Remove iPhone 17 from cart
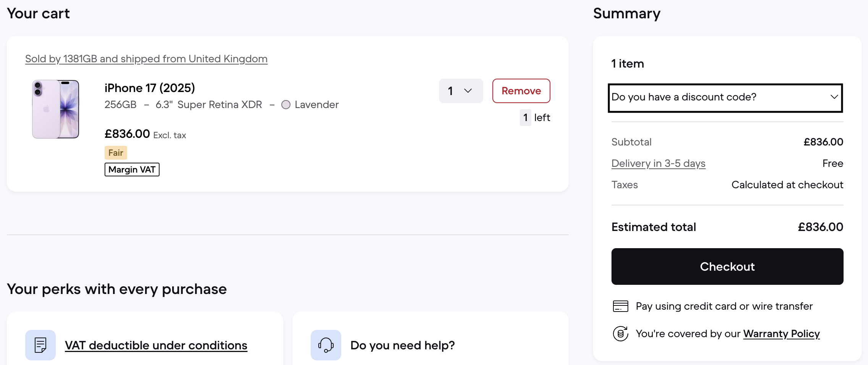The height and width of the screenshot is (365, 868). coord(521,91)
